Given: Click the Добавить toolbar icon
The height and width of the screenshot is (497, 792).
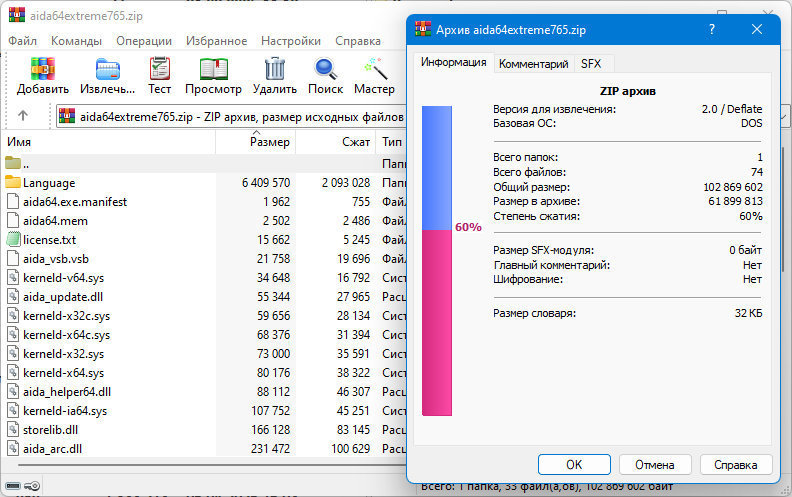Looking at the screenshot, I should pyautogui.click(x=42, y=69).
